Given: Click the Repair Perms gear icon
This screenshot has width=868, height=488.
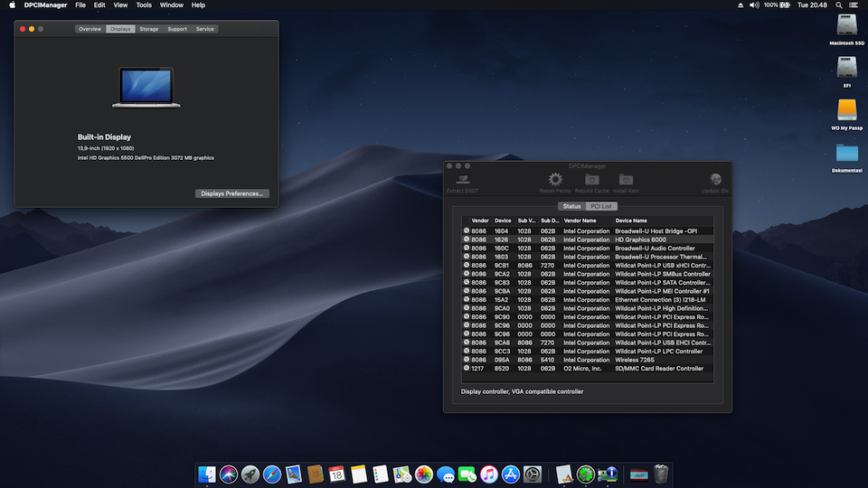Looking at the screenshot, I should click(x=555, y=180).
